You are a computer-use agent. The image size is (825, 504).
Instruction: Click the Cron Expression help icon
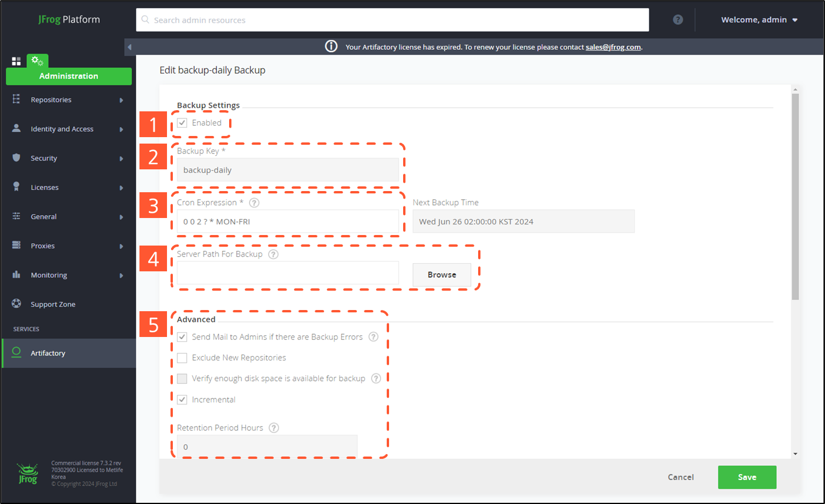254,203
